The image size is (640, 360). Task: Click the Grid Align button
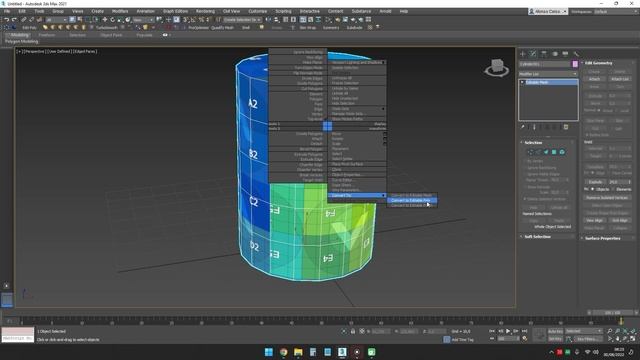[620, 220]
